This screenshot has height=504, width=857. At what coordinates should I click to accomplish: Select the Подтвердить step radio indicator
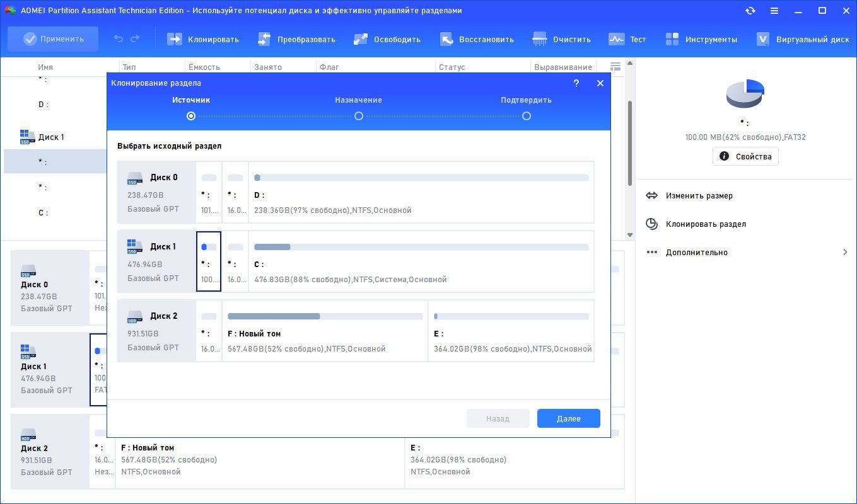(527, 116)
